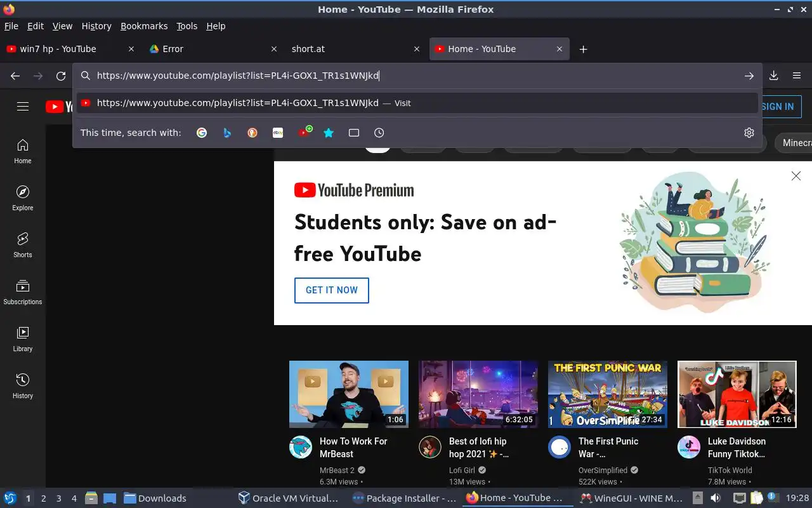Close the Error tab
812x508 pixels.
coord(274,49)
